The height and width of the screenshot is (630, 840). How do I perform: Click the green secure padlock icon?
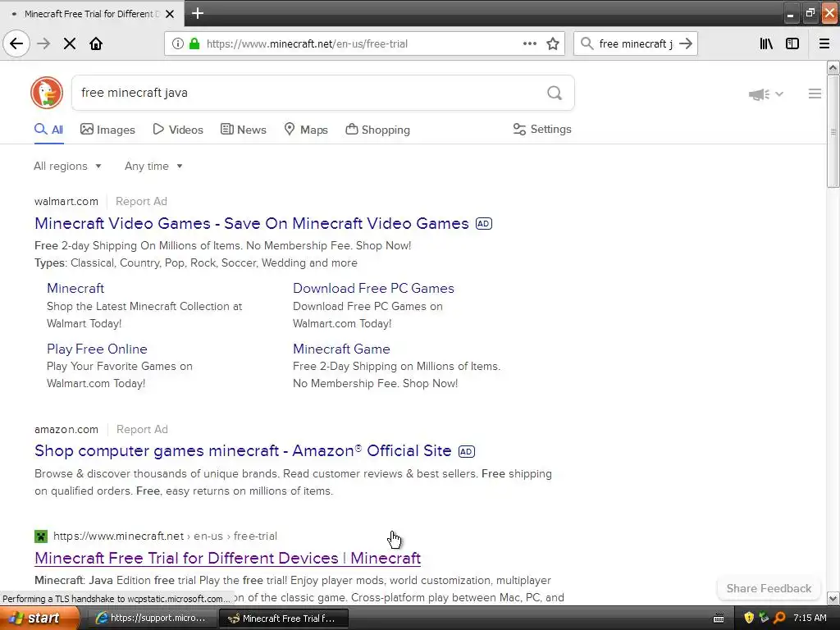194,43
